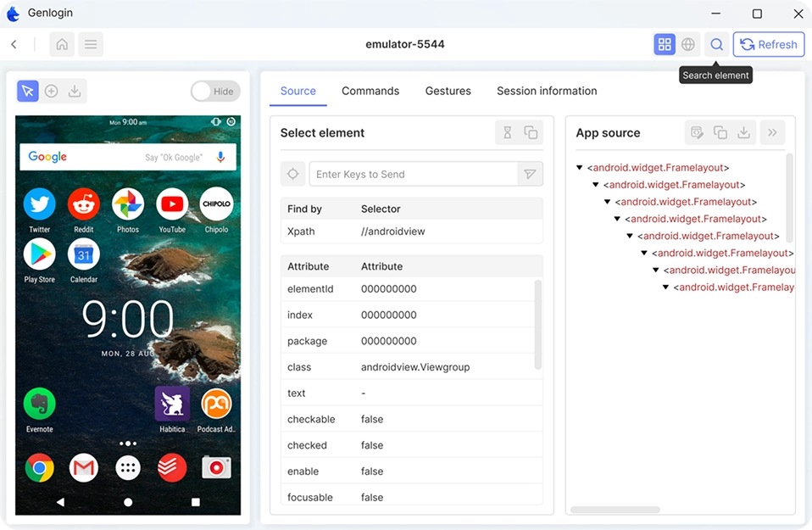Open the Chipolo app on the emulator

coord(216,211)
